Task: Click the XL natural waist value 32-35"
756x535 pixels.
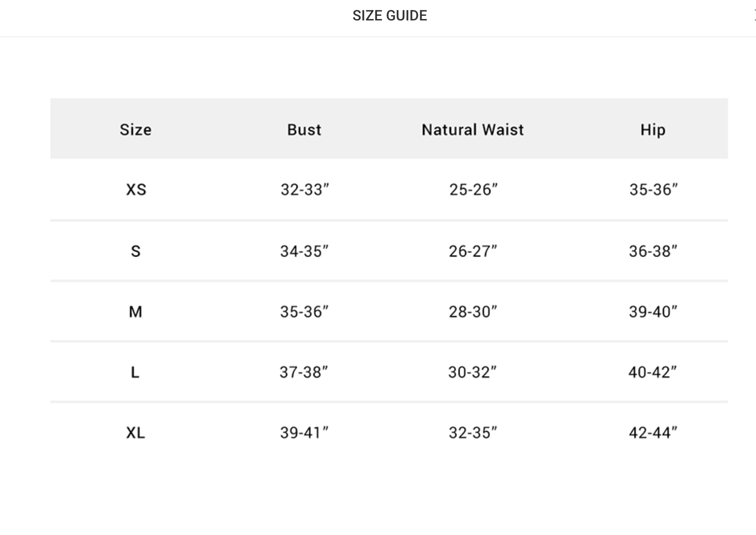Action: (473, 433)
